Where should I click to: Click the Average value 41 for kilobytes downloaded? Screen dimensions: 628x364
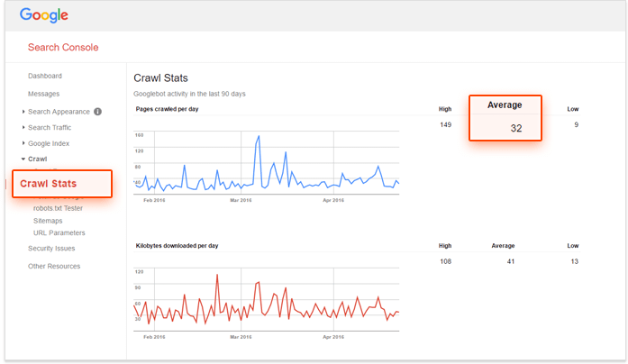[509, 260]
